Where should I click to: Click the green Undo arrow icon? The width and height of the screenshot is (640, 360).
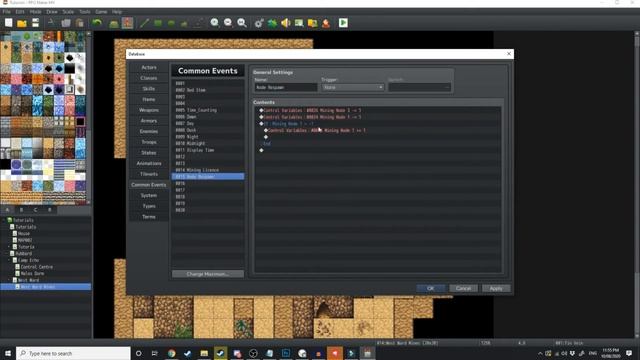(x=97, y=23)
